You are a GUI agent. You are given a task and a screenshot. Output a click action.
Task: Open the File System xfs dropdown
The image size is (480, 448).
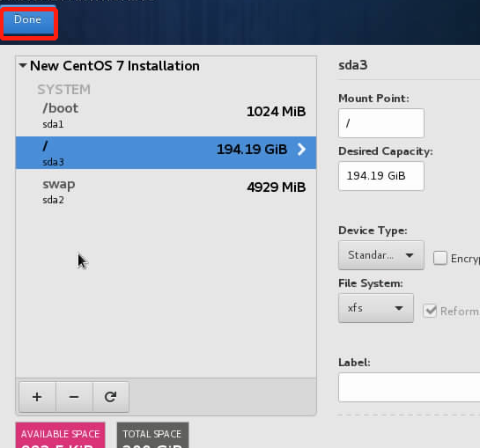[x=376, y=308]
